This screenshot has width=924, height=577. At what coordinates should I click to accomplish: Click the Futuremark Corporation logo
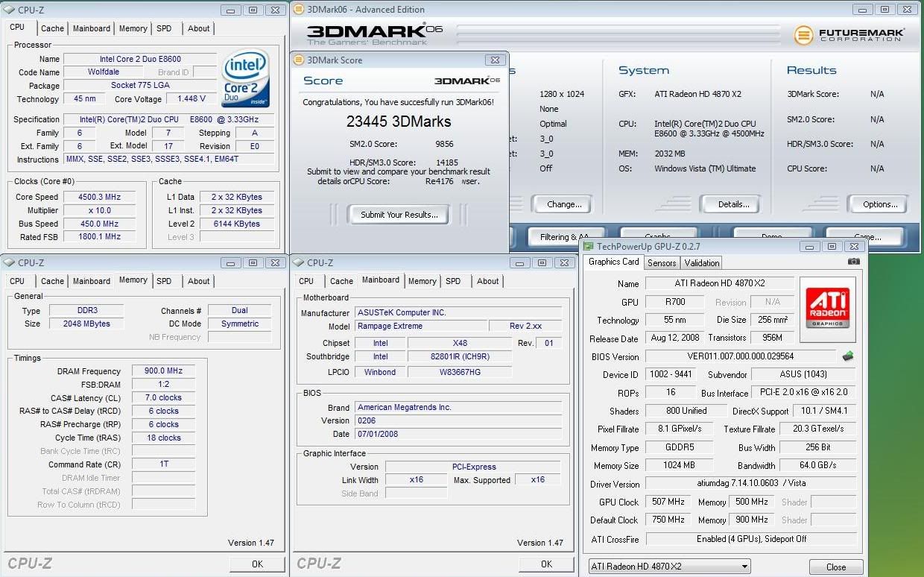click(x=849, y=34)
